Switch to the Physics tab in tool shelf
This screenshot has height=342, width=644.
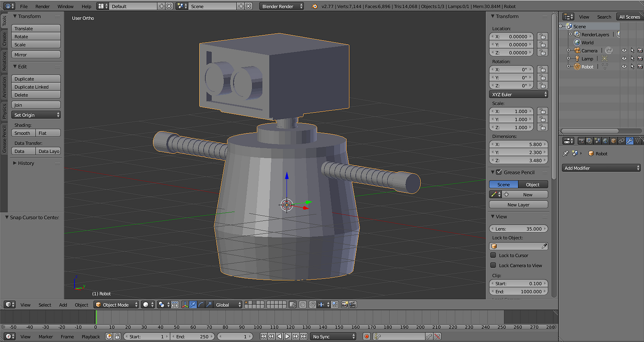coord(4,111)
